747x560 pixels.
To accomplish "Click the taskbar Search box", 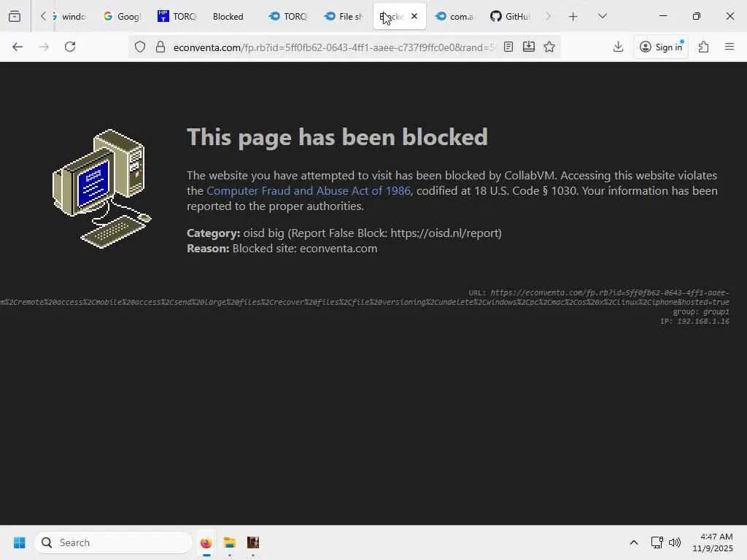I will pyautogui.click(x=113, y=542).
